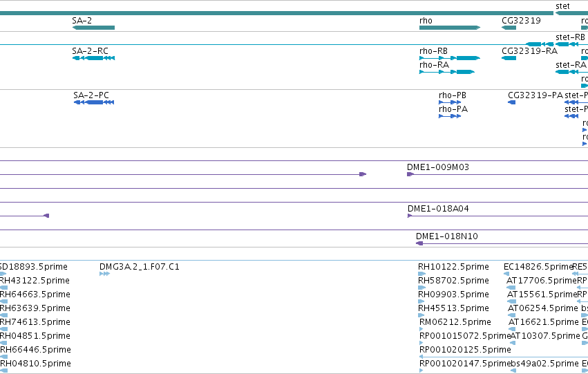Select the rho-PB protein glyph
This screenshot has width=588, height=374.
point(450,102)
